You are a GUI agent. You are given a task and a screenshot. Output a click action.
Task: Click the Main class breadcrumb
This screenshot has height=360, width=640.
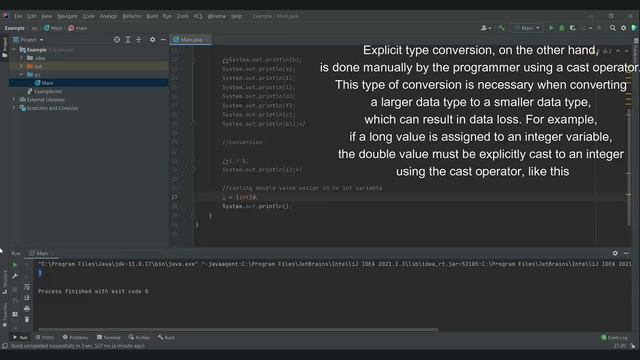click(x=53, y=28)
